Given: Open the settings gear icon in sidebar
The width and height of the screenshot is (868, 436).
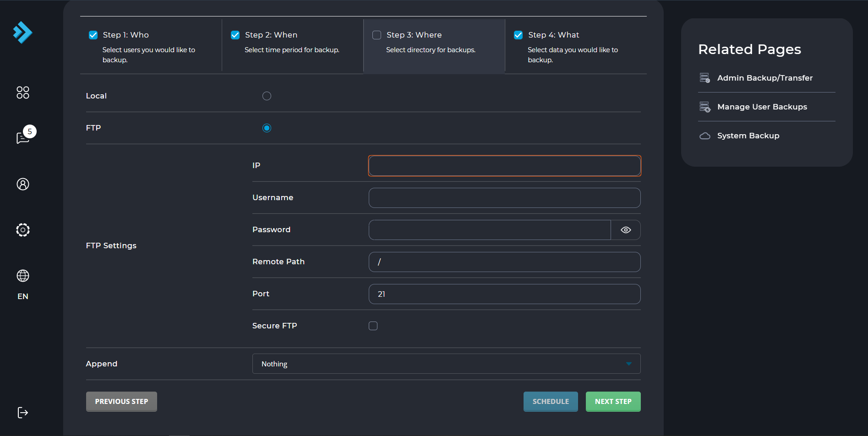Looking at the screenshot, I should (23, 230).
